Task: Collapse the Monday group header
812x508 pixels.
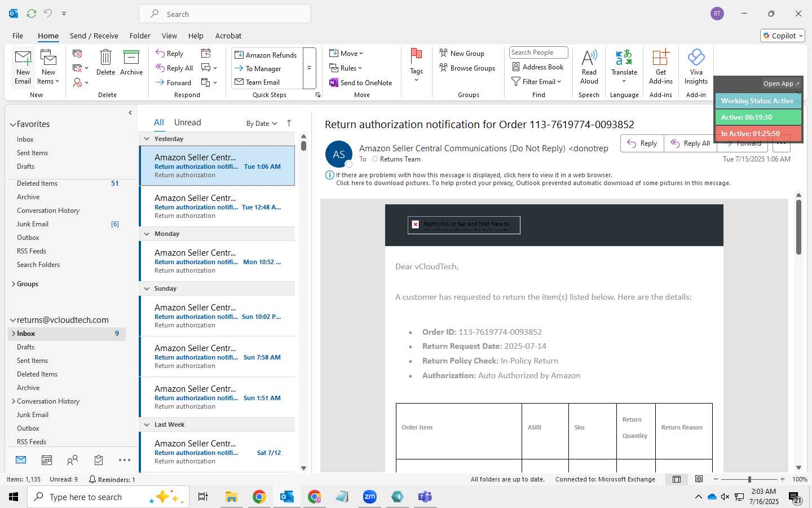Action: [147, 234]
